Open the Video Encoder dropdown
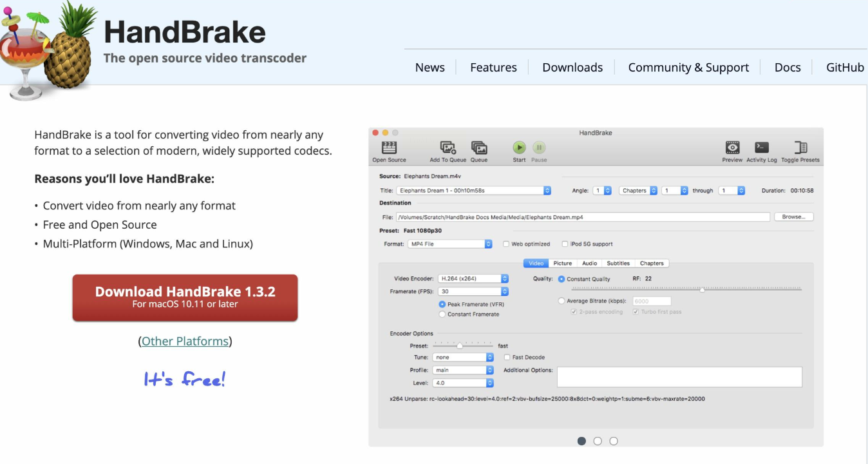Viewport: 868px width, 464px height. tap(473, 278)
